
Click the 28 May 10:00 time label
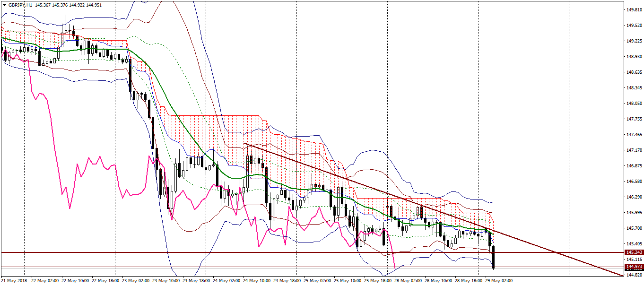437,281
